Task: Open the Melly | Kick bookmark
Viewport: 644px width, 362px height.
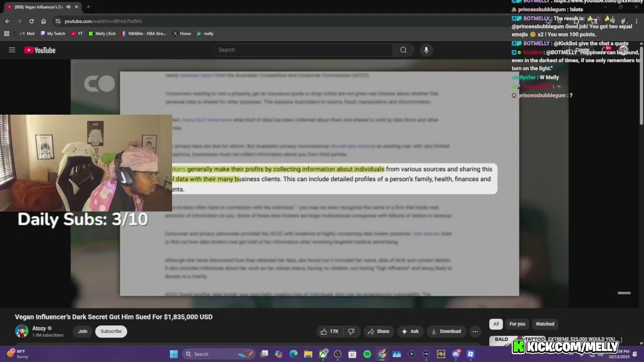Action: (102, 34)
